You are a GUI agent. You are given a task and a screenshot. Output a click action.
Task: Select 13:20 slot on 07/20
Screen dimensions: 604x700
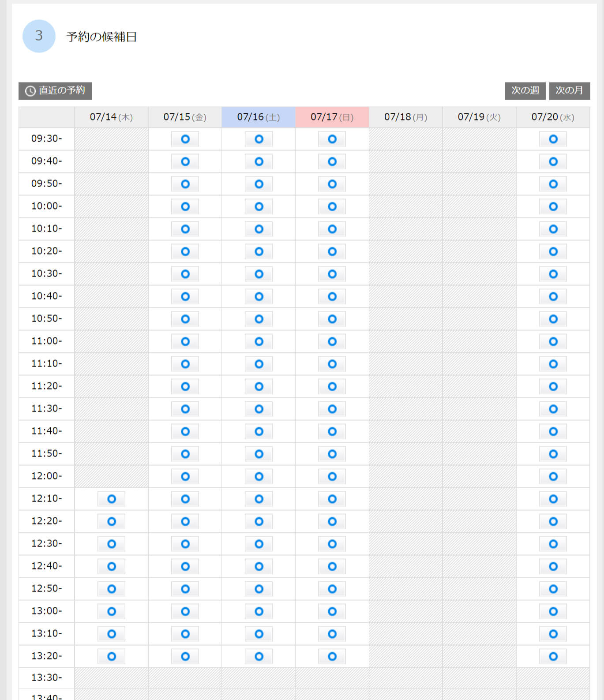[x=553, y=657]
